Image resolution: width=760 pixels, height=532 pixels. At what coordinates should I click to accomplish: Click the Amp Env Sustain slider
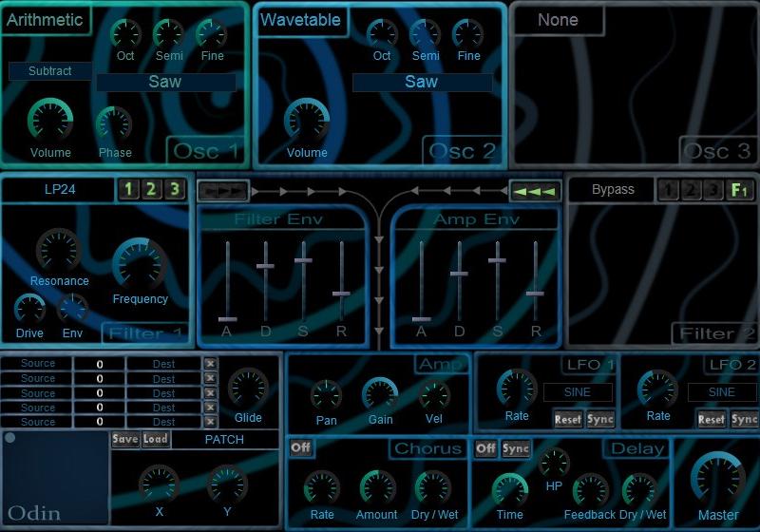click(x=497, y=259)
